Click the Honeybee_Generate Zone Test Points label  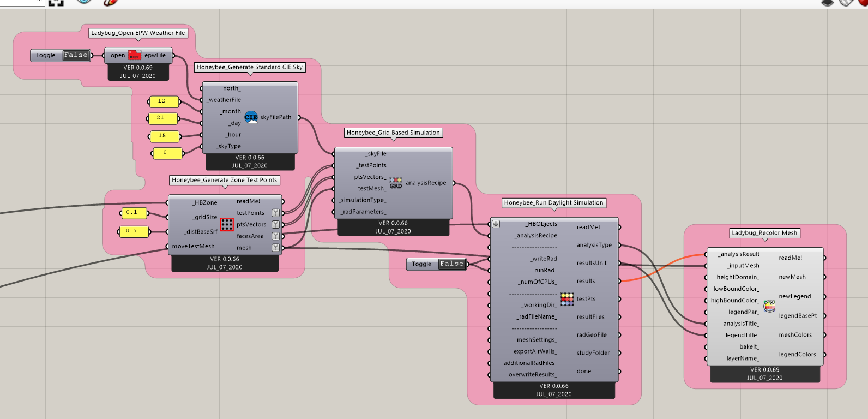[225, 180]
